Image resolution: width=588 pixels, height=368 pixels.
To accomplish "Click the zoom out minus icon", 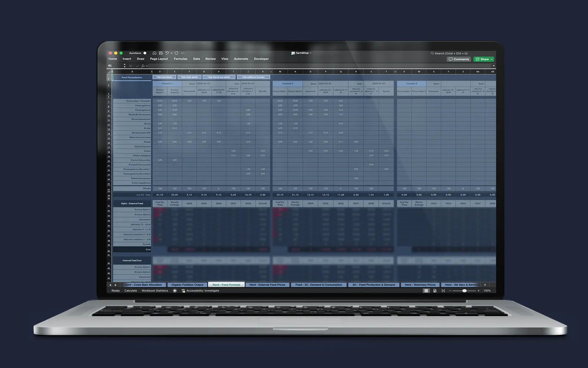I will click(450, 291).
